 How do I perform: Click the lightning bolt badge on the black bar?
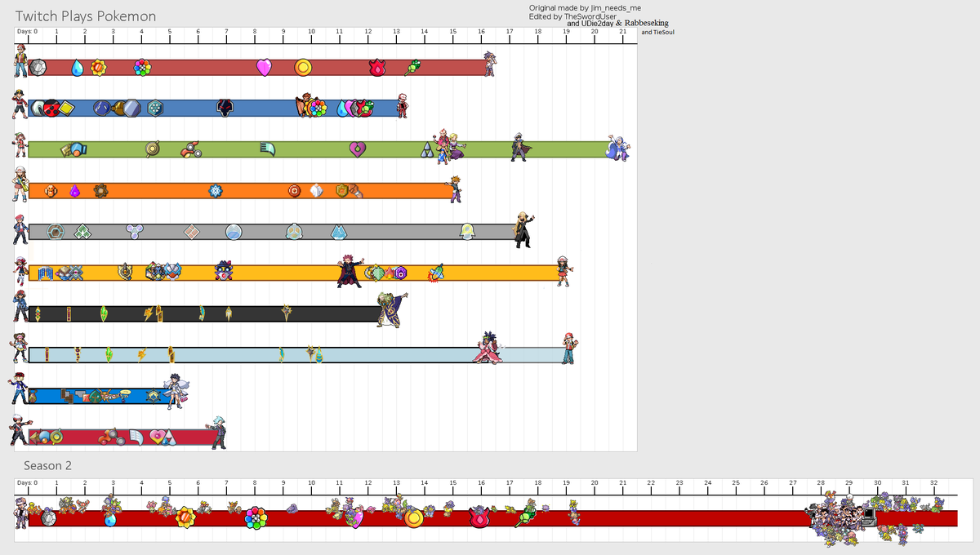pyautogui.click(x=148, y=313)
